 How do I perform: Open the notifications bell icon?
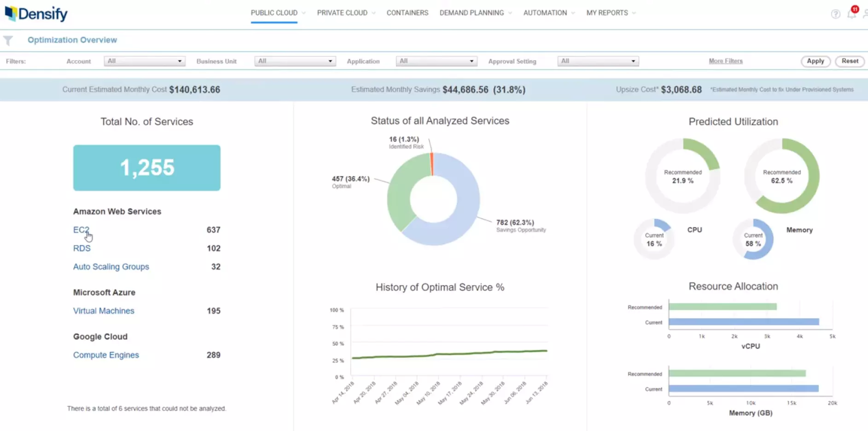[852, 13]
